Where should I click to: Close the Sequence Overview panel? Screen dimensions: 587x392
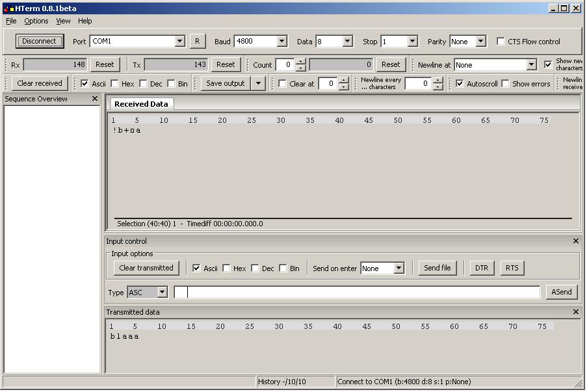click(x=95, y=98)
